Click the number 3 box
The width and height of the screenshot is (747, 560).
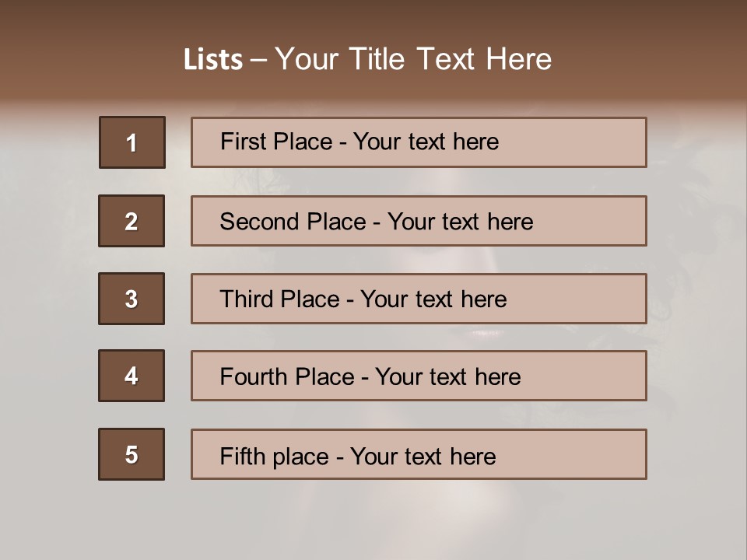click(132, 299)
